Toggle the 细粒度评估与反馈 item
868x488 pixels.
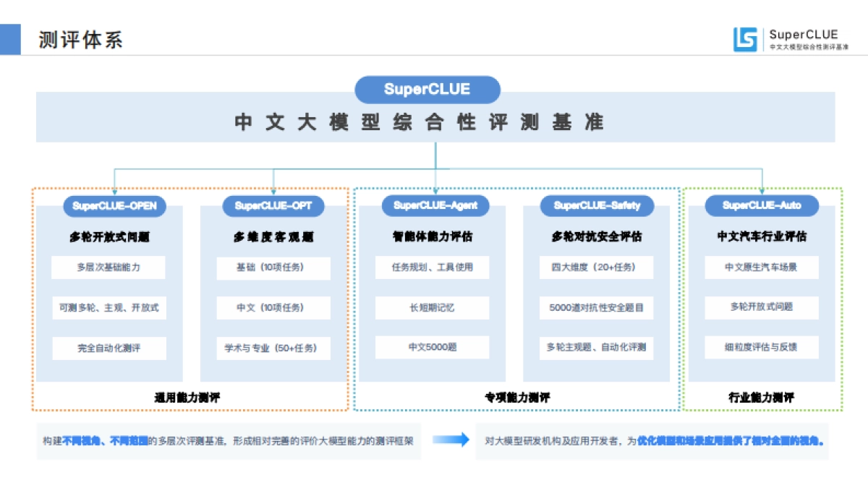click(763, 348)
